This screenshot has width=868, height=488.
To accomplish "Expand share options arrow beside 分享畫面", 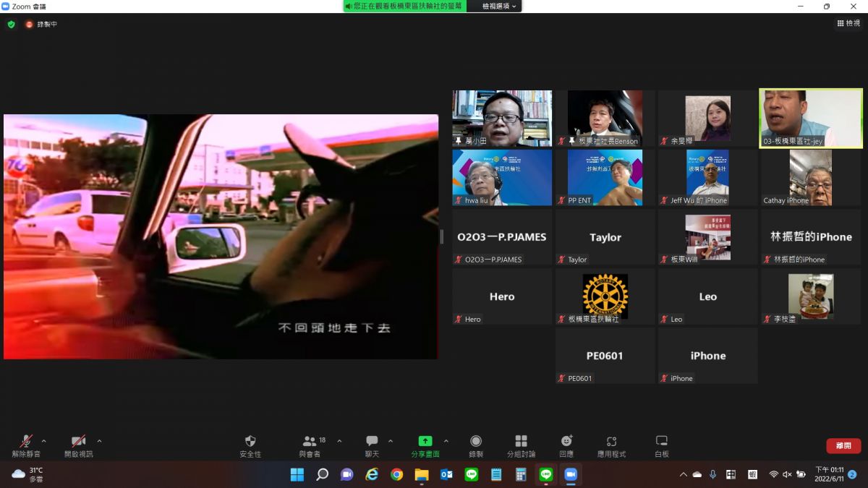I will click(x=446, y=441).
